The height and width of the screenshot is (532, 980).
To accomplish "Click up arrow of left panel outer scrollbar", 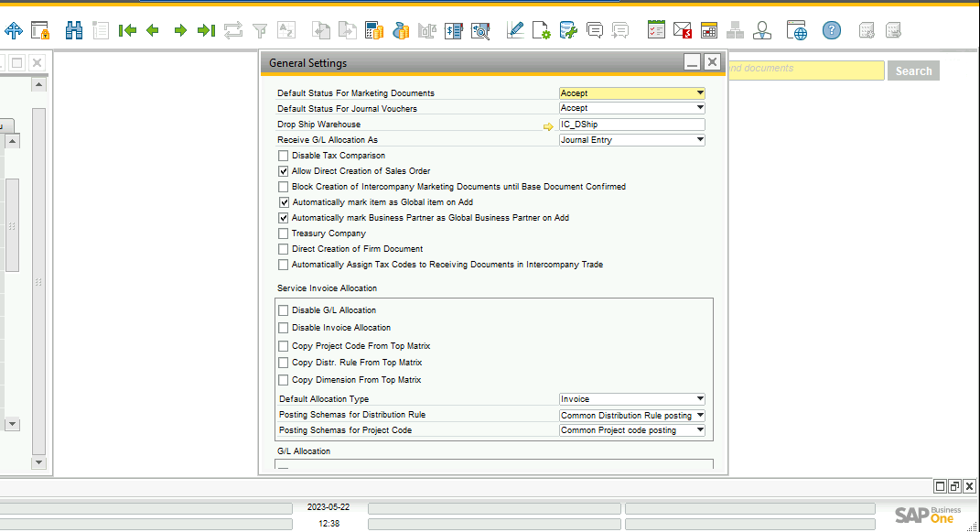I will 38,84.
